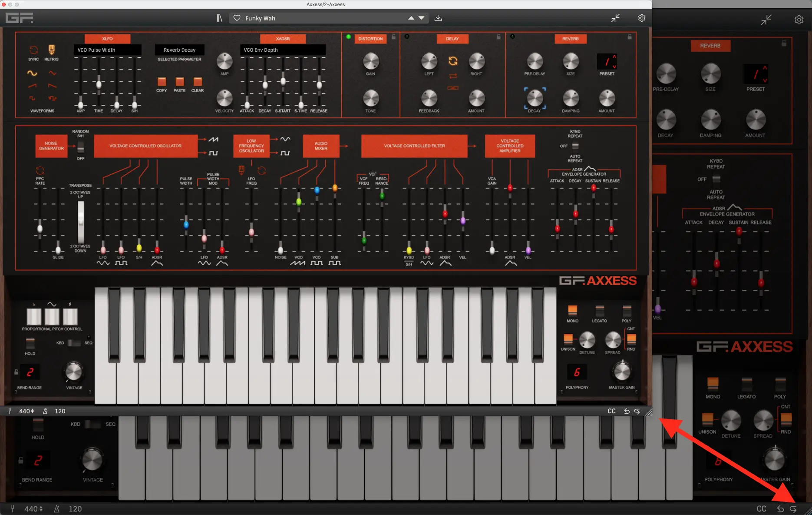
Task: Select next preset with down arrow
Action: [421, 18]
